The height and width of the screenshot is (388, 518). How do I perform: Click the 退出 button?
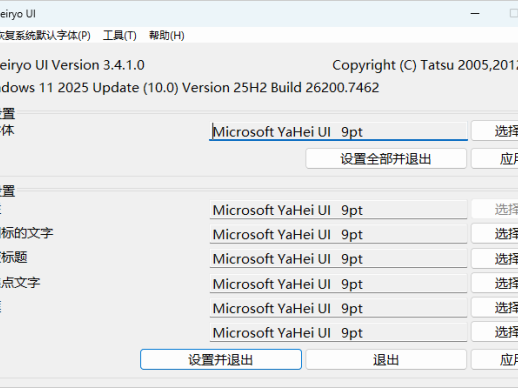click(x=386, y=360)
